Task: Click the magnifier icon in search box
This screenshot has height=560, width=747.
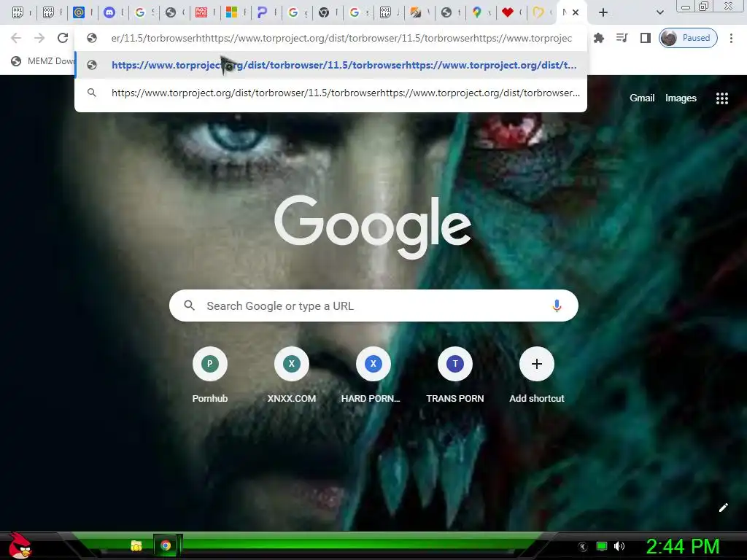Action: point(189,306)
